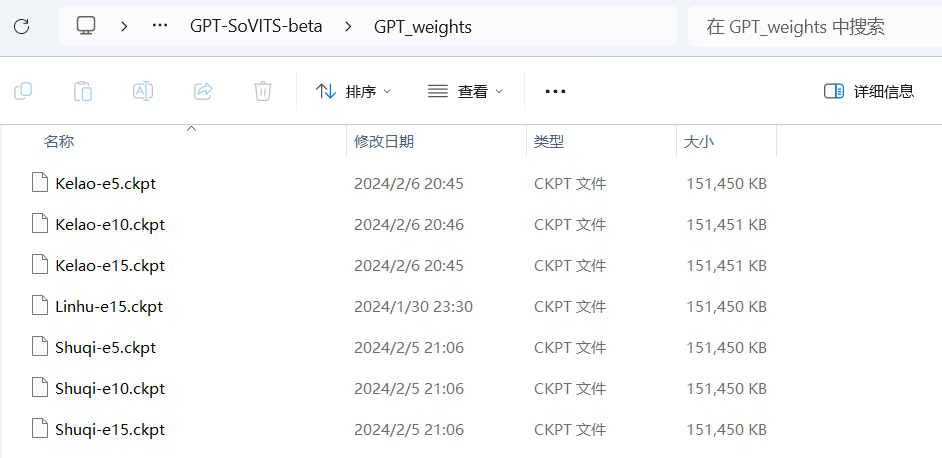This screenshot has width=942, height=458.
Task: Select the file name Linhu-e15.ckpt
Action: point(109,307)
